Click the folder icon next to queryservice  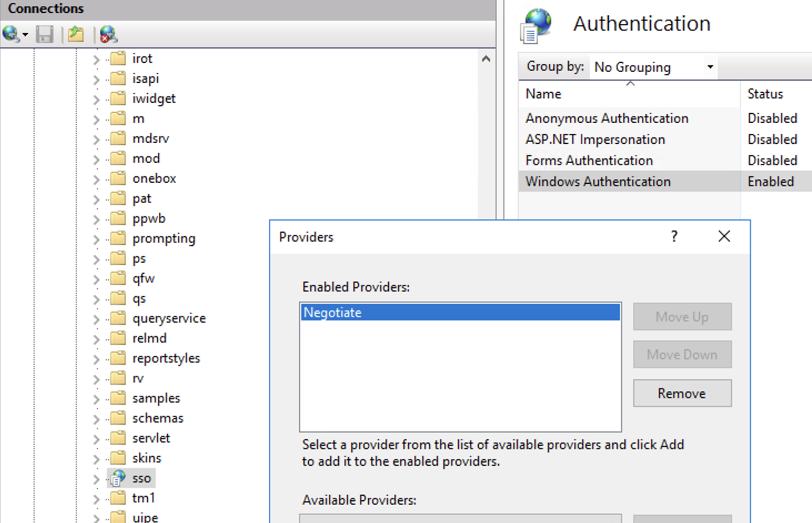tap(118, 318)
